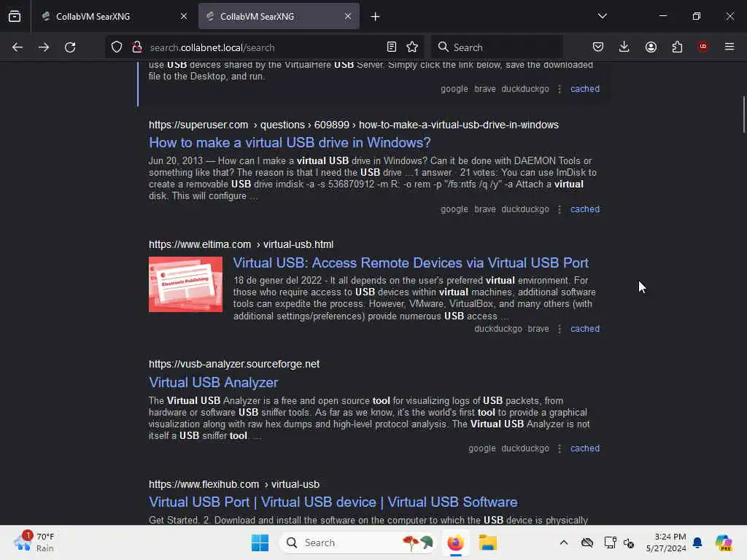The image size is (747, 560).
Task: Open the Downloads panel
Action: click(624, 47)
